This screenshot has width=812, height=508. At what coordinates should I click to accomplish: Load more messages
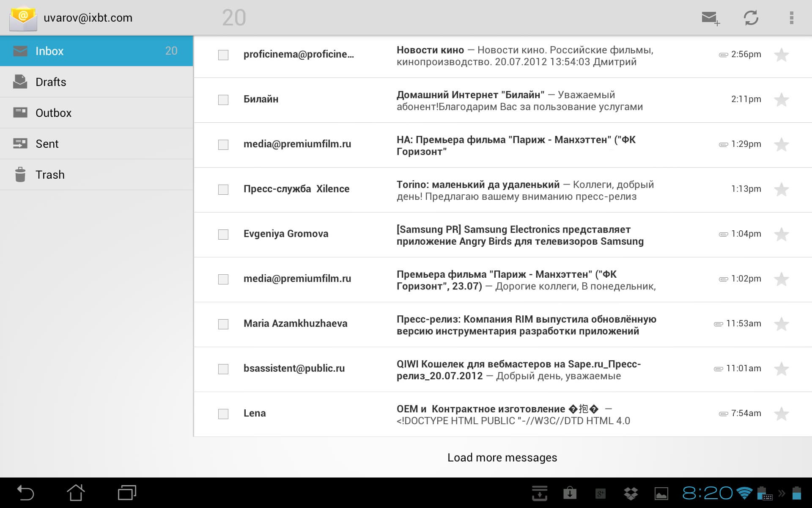(x=502, y=458)
